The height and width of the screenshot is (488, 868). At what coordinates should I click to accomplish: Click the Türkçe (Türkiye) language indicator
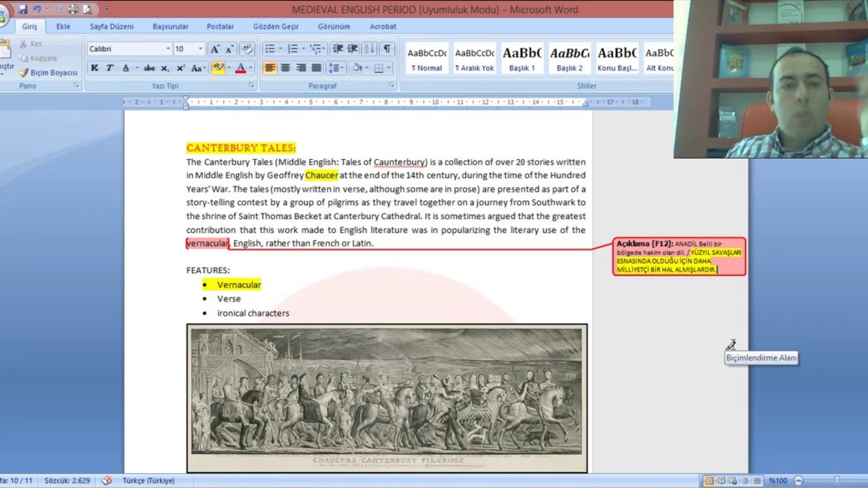[x=149, y=481]
